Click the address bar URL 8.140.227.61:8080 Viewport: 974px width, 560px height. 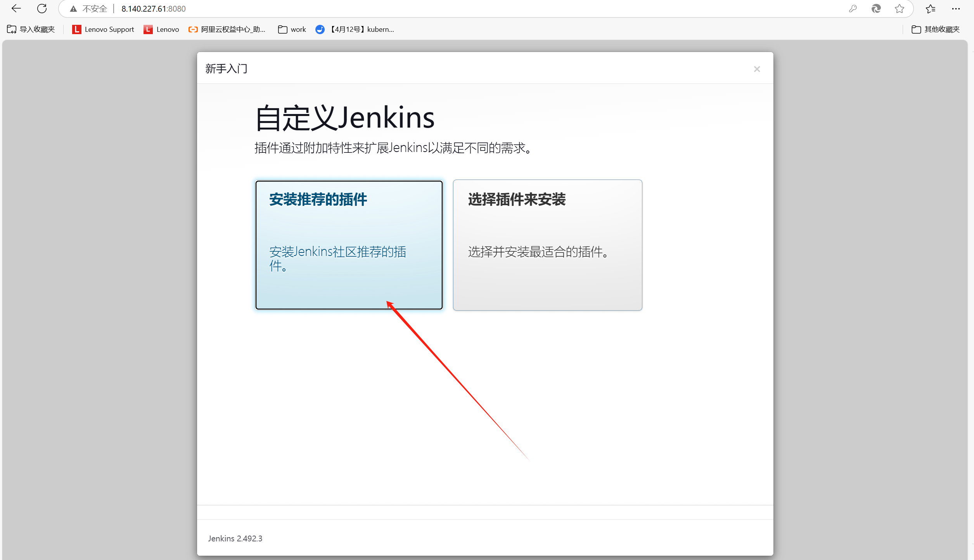pyautogui.click(x=154, y=9)
